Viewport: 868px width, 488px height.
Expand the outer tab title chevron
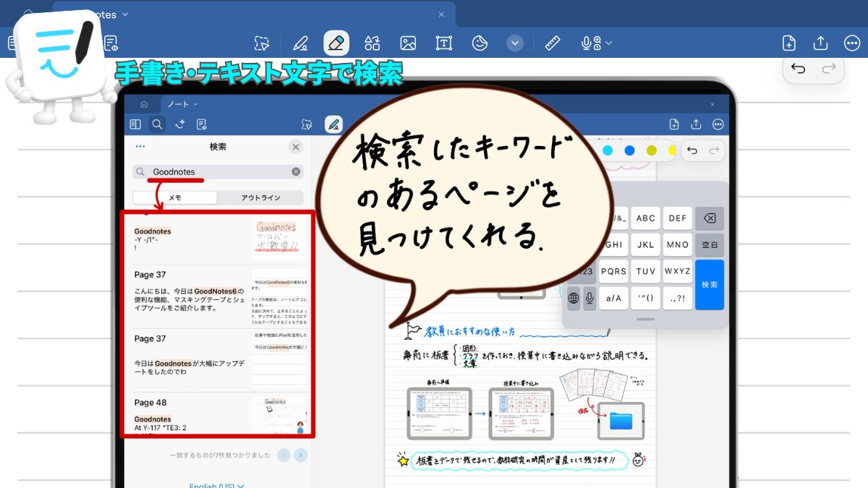tap(125, 14)
